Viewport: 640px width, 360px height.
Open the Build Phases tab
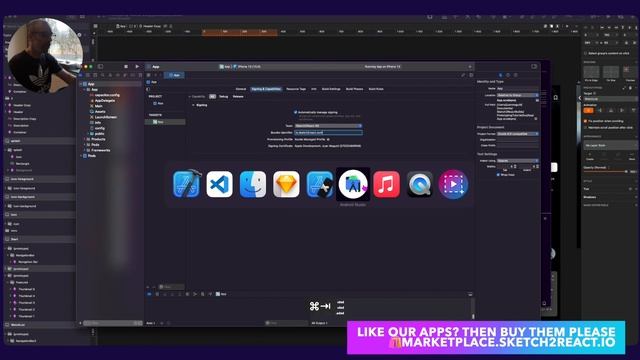[354, 89]
